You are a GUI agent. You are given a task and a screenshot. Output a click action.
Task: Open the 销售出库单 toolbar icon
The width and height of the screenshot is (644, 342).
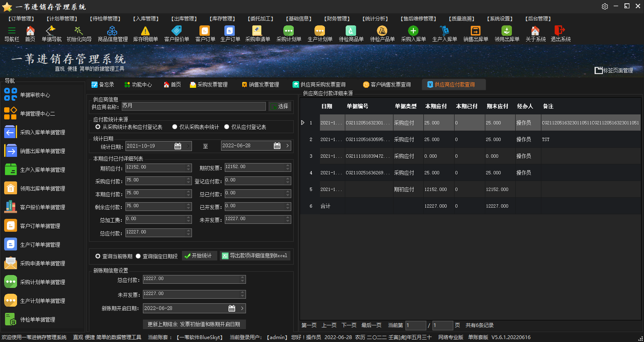pos(475,31)
